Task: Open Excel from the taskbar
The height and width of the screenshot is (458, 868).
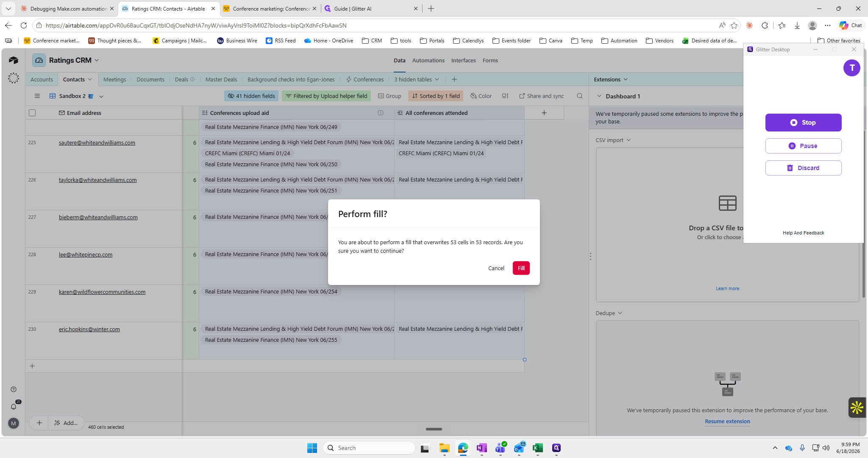Action: coord(538,448)
